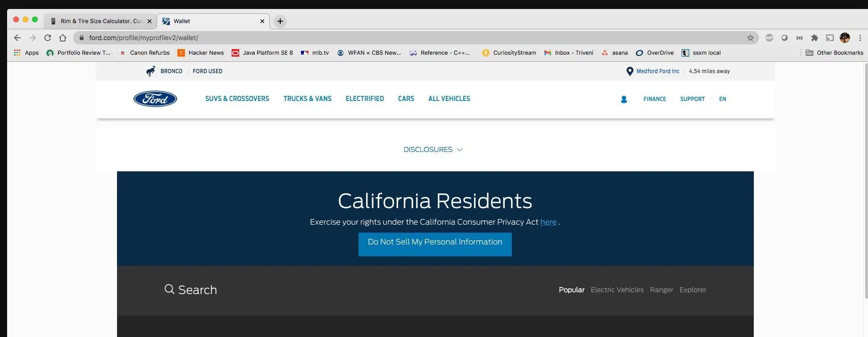Open Java Platform SE 8 bookmark
The width and height of the screenshot is (868, 337).
tap(262, 53)
